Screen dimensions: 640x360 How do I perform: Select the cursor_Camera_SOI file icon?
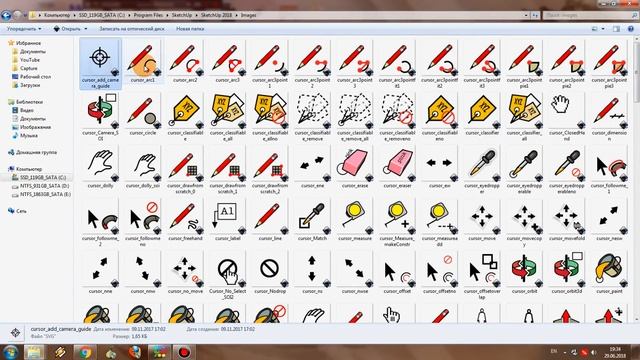tap(100, 111)
